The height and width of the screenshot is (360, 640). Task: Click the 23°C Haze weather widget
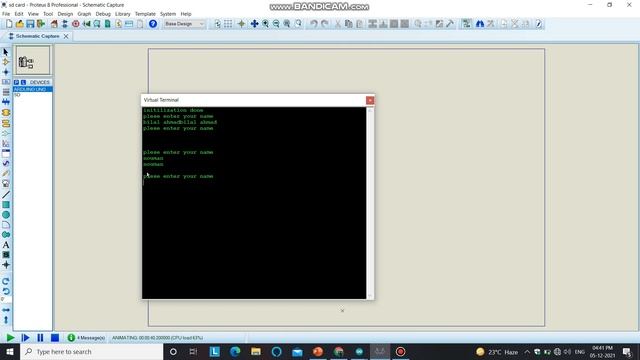point(497,352)
